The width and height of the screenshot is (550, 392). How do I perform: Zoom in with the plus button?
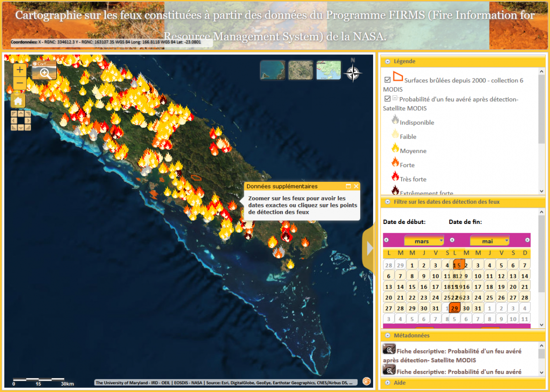20,70
